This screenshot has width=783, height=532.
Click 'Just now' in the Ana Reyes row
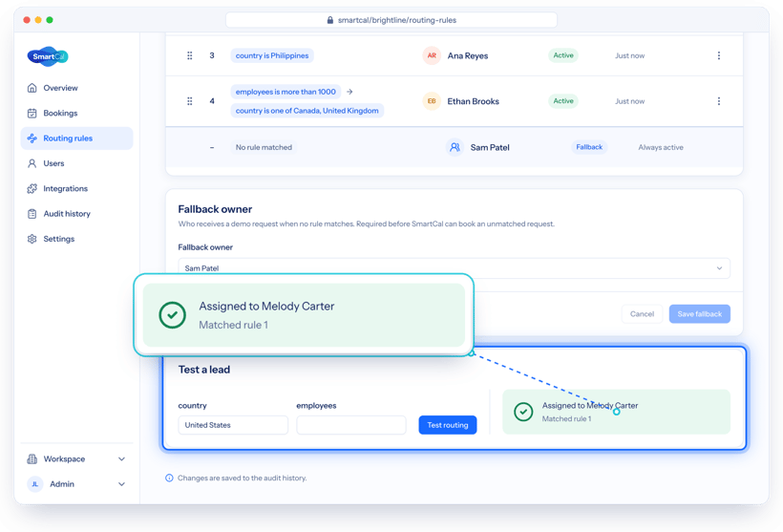coord(629,56)
